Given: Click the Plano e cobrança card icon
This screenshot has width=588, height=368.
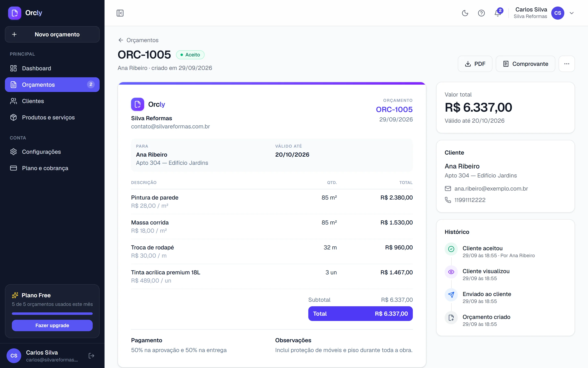Looking at the screenshot, I should (13, 168).
